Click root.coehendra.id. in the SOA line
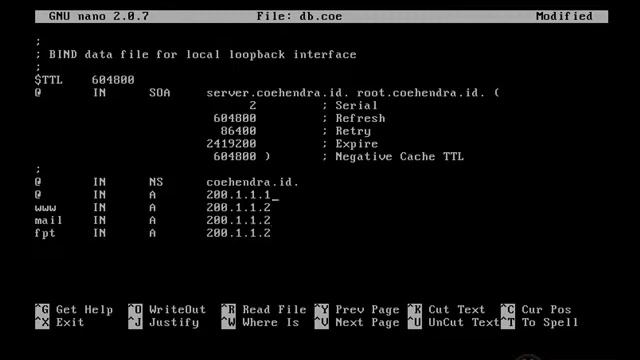 (421, 93)
